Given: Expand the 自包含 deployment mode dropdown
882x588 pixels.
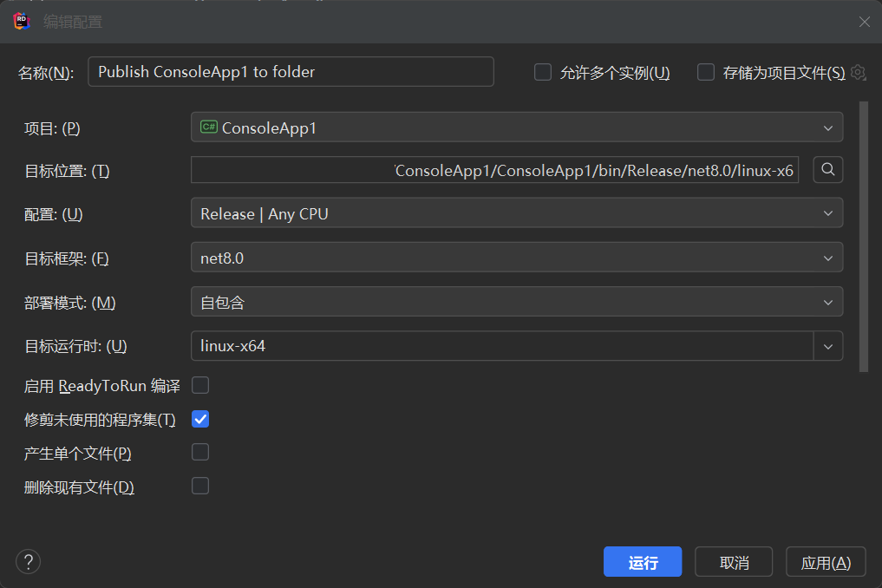Looking at the screenshot, I should (516, 302).
